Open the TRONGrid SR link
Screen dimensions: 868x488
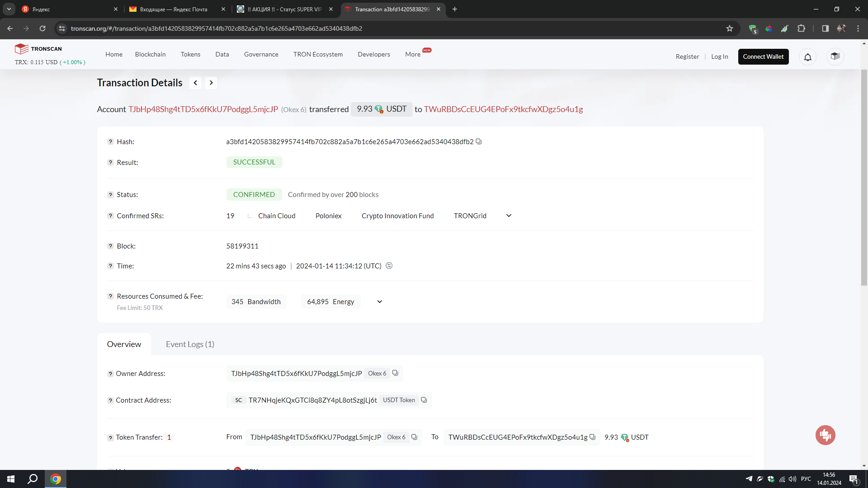(x=470, y=216)
